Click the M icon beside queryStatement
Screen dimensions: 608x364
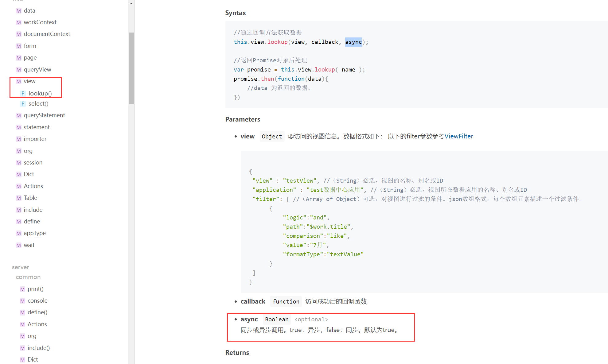19,115
